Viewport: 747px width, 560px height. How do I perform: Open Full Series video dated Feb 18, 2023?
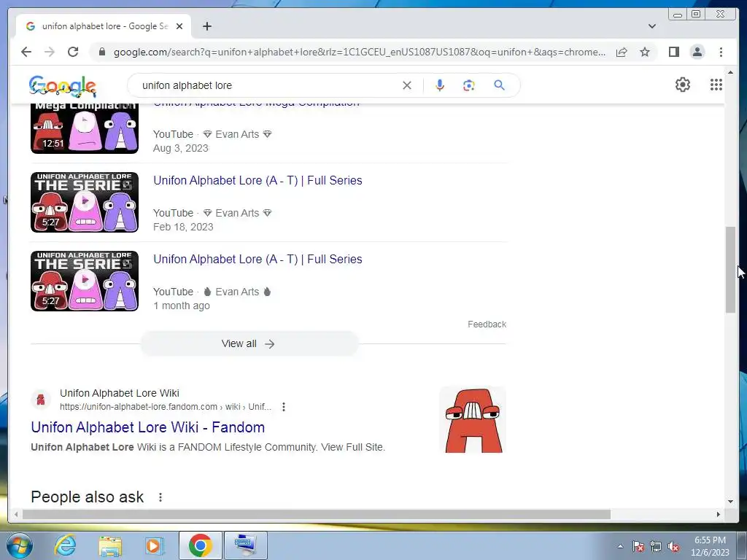[258, 181]
